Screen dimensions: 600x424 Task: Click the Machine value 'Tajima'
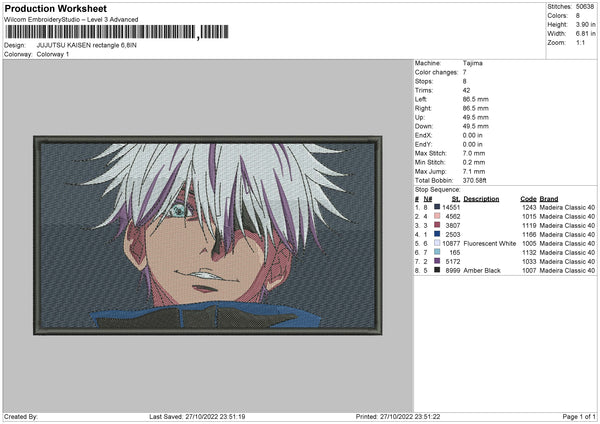point(473,63)
